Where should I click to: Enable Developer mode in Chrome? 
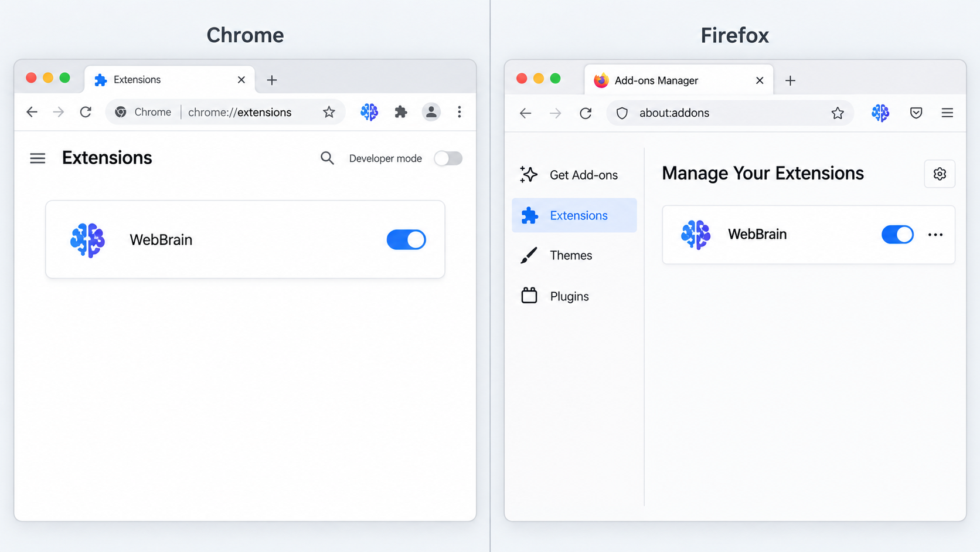click(448, 158)
